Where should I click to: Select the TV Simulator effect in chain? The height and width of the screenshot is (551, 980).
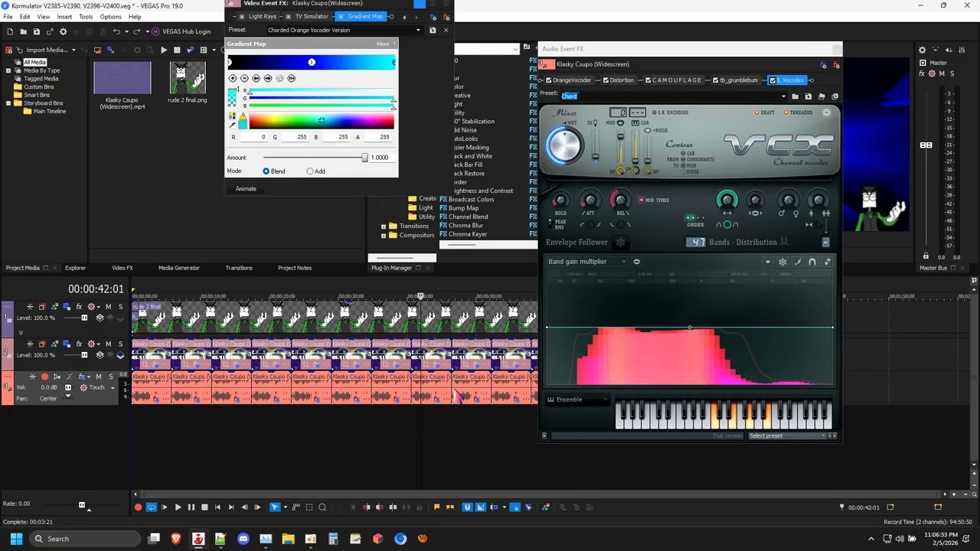coord(312,16)
